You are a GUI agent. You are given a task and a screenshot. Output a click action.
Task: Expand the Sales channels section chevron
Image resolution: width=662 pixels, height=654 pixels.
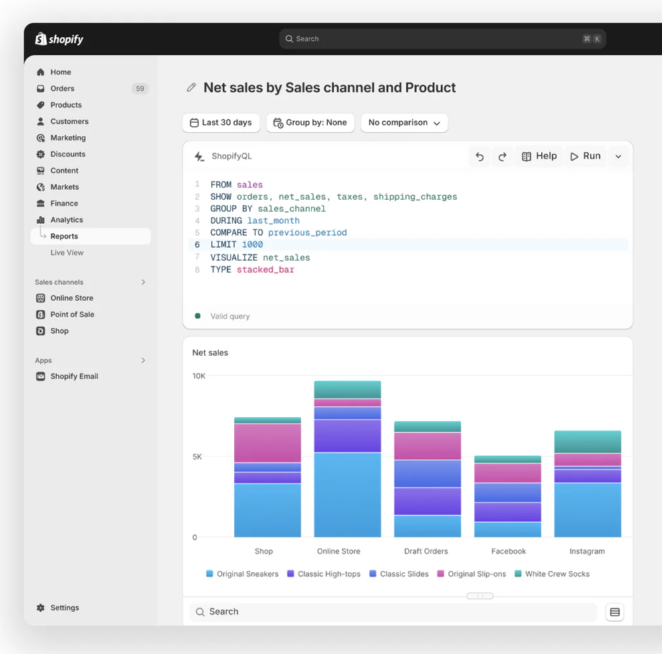coord(143,282)
